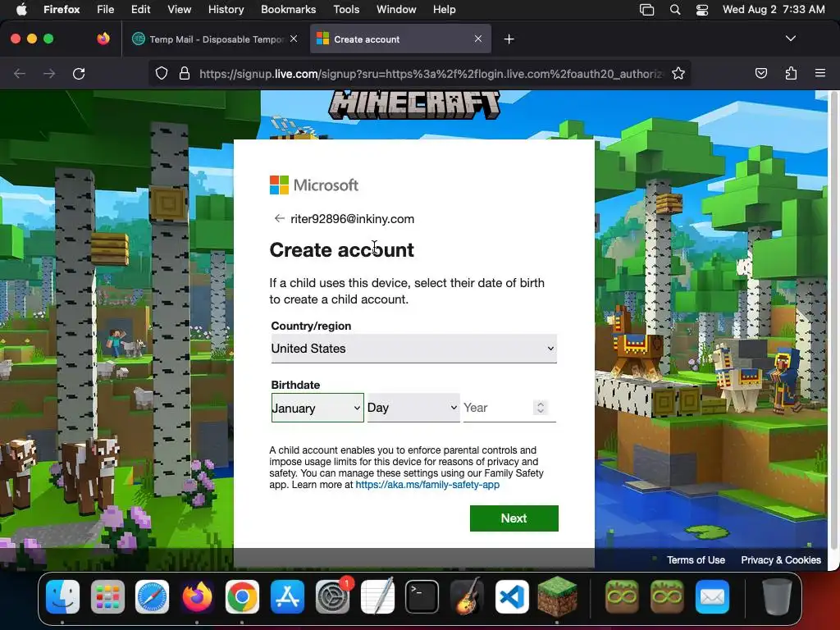Reload the current page
The width and height of the screenshot is (840, 630).
tap(79, 73)
